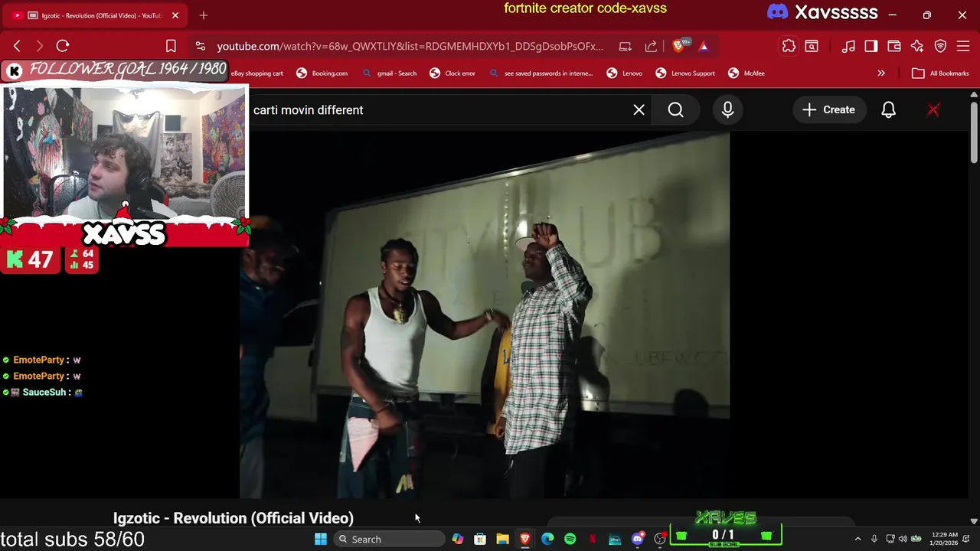The width and height of the screenshot is (980, 551).
Task: Open the Lenovo bookmark
Action: (625, 73)
